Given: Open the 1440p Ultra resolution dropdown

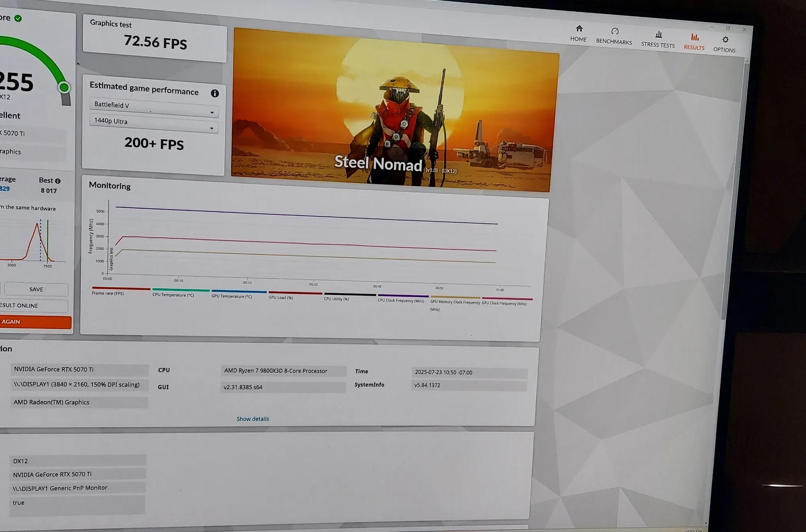Looking at the screenshot, I should 154,123.
